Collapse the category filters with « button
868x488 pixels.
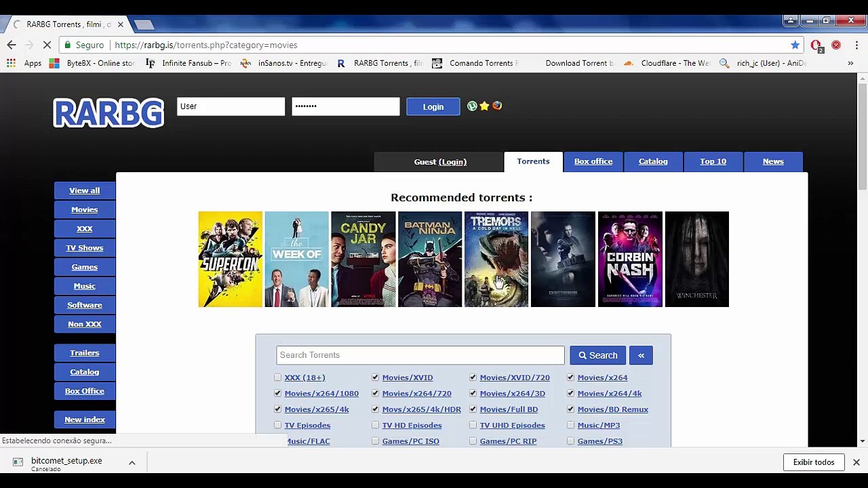click(641, 355)
